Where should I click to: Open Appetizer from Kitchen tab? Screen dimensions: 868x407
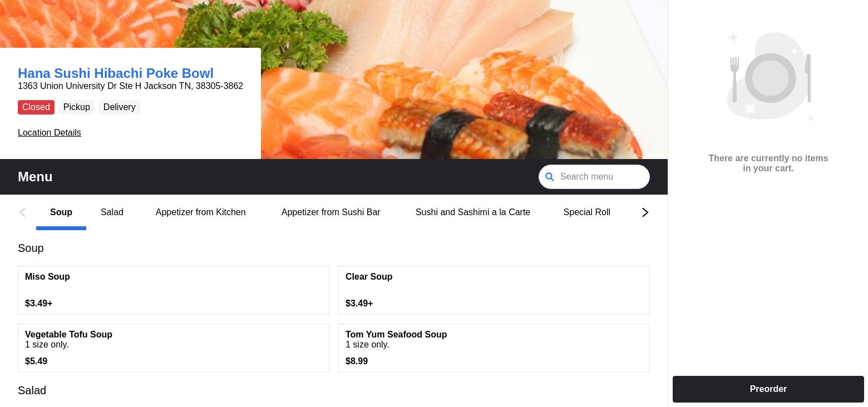tap(200, 212)
